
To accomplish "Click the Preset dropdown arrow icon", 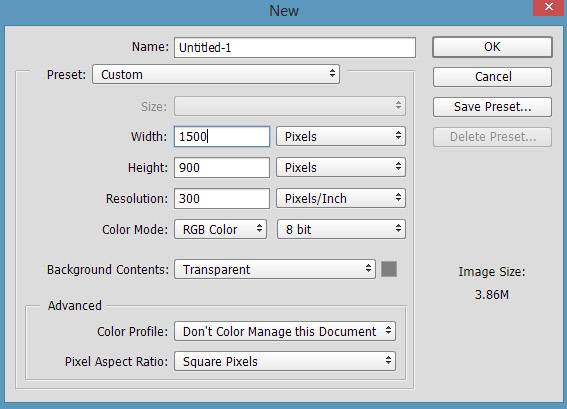I will (332, 73).
